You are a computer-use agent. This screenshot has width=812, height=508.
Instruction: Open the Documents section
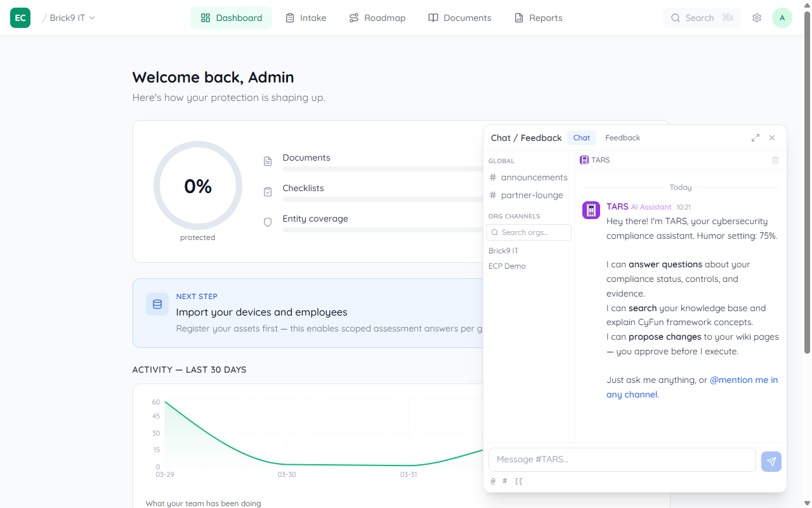coord(460,18)
